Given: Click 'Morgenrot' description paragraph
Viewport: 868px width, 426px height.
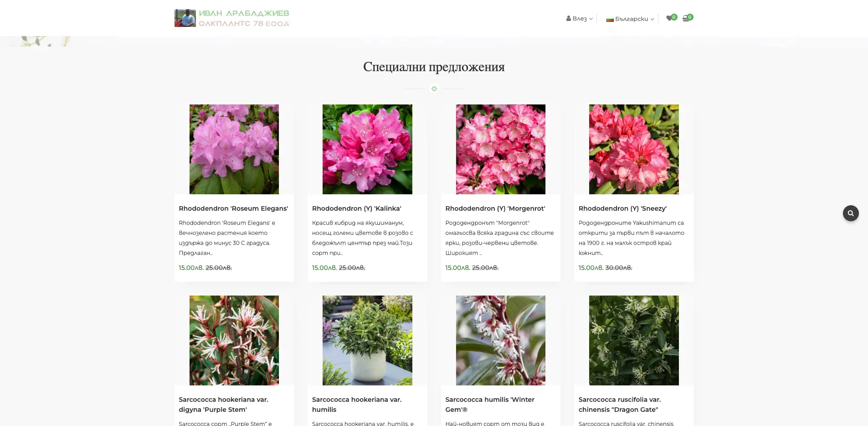Looking at the screenshot, I should 499,238.
